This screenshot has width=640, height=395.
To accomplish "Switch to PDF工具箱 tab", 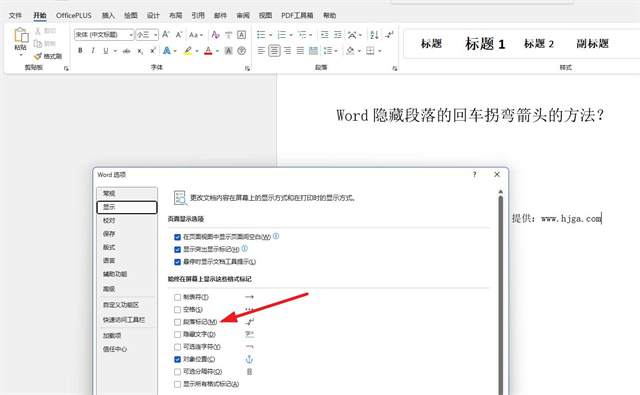I will click(297, 15).
